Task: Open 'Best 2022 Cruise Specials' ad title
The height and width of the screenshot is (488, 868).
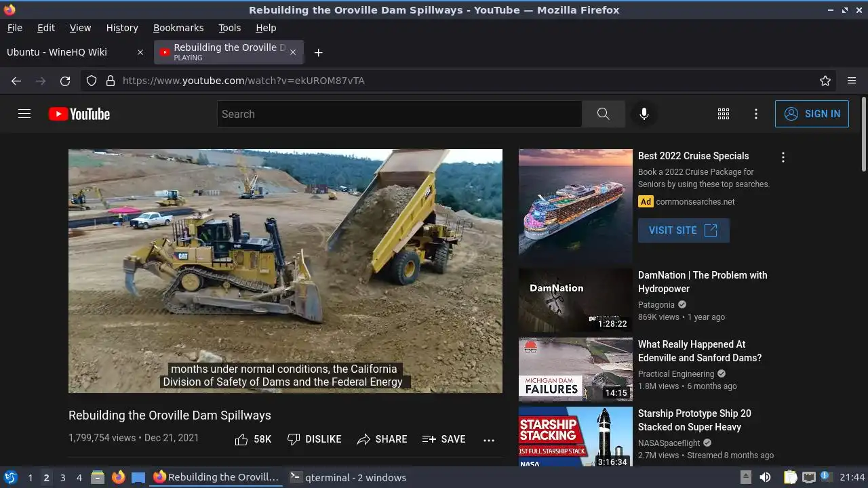Action: tap(694, 156)
